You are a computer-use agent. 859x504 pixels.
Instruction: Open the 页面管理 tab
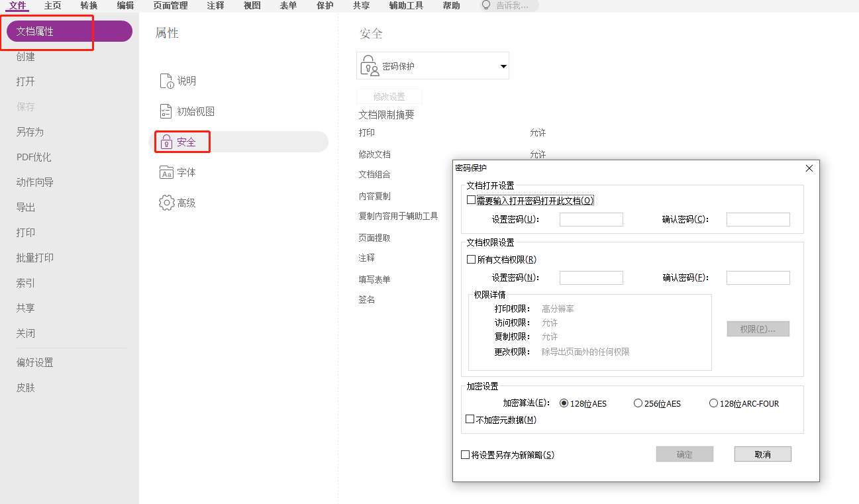pos(170,5)
